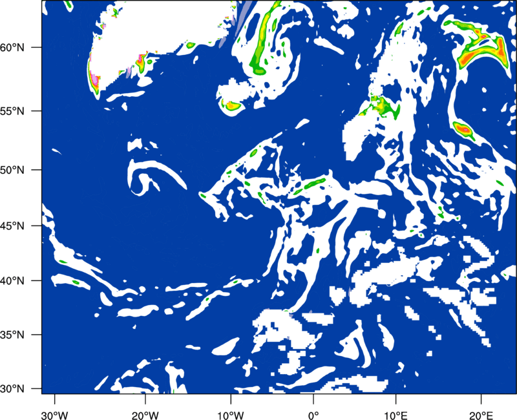The width and height of the screenshot is (517, 420).
Task: Click the 30°W longitude label
Action: 54,415
